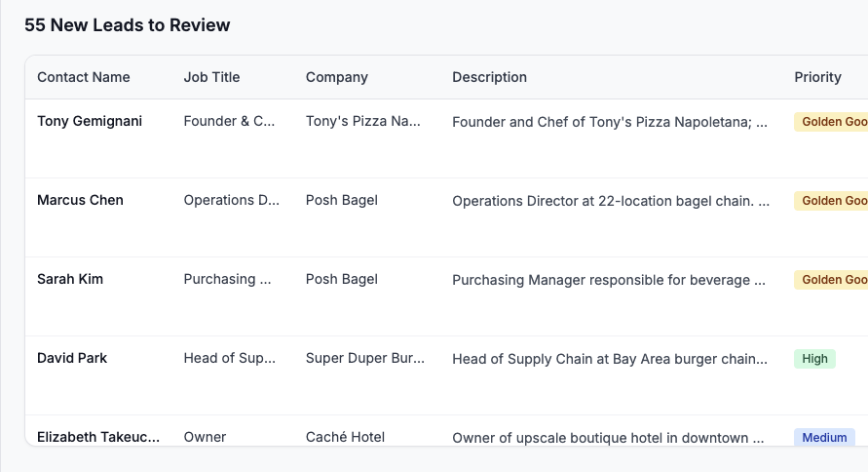Select the Caché Hotel company cell
The image size is (868, 472).
(x=345, y=437)
